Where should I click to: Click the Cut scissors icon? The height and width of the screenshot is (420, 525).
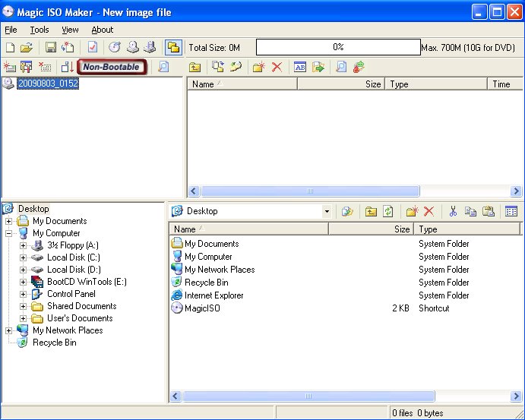[x=453, y=211]
